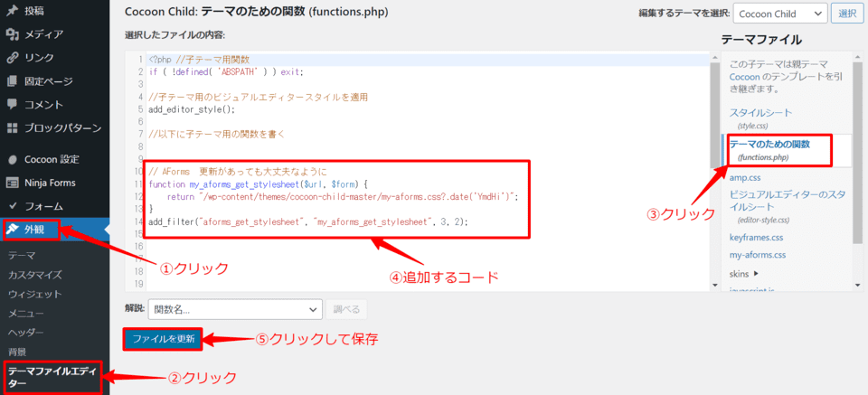Click the chain link icon beside リンク
The image size is (868, 395).
pyautogui.click(x=12, y=58)
